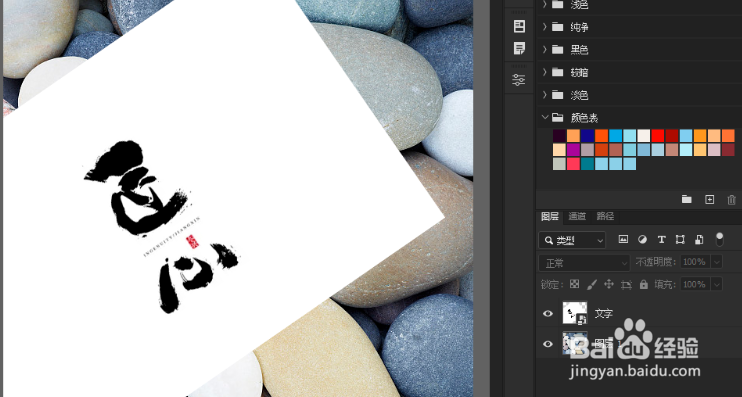Lock all with the padlock icon

click(x=644, y=284)
